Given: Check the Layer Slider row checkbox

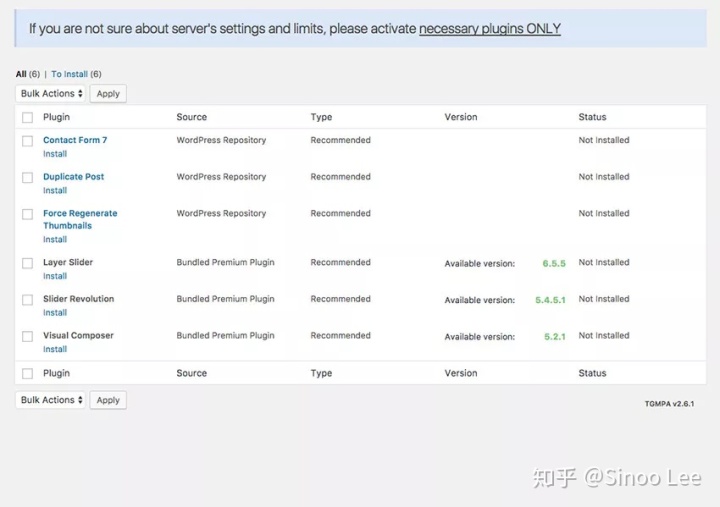Looking at the screenshot, I should (28, 263).
